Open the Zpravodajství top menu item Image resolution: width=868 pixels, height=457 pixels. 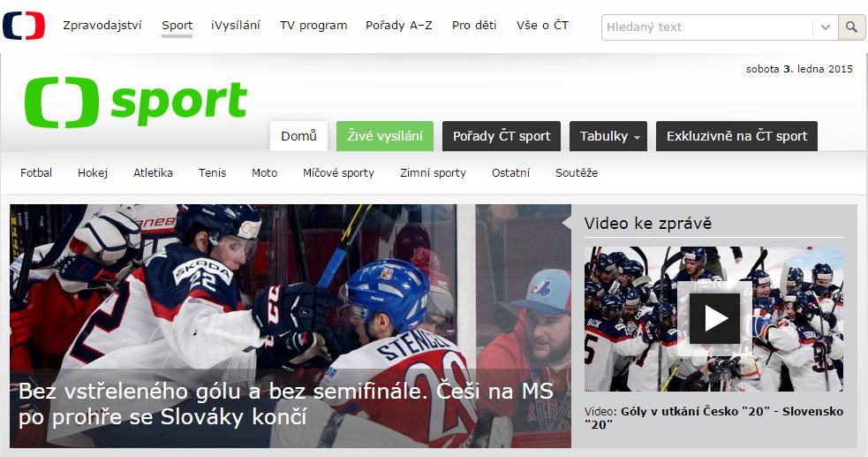tap(102, 26)
